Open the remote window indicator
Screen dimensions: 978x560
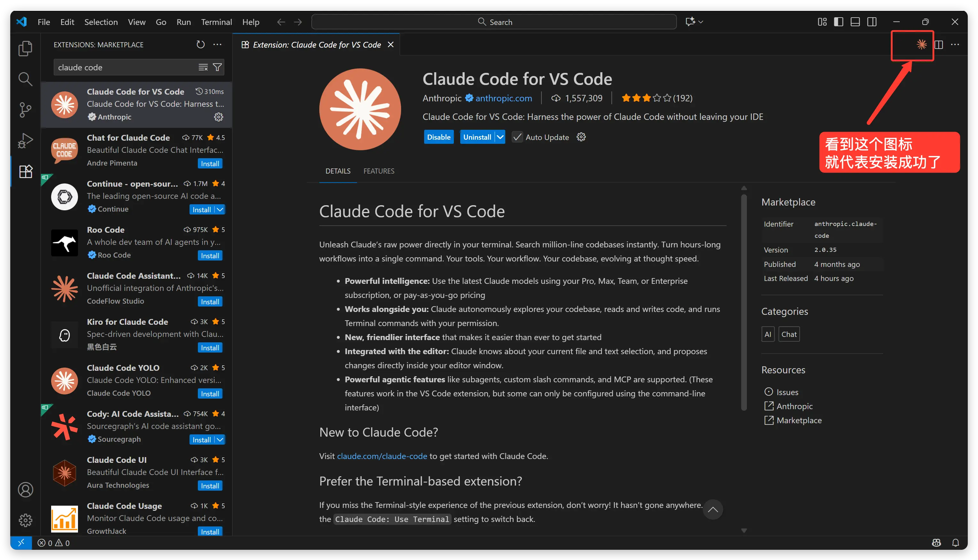click(x=21, y=543)
